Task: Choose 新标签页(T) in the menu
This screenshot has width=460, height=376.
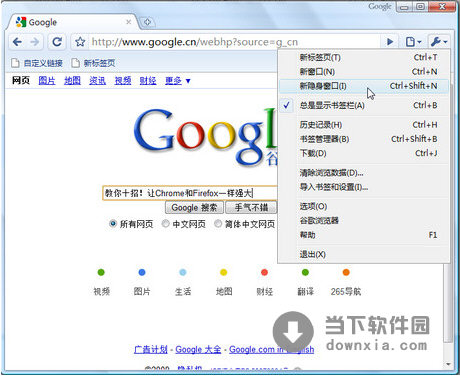Action: coord(364,57)
